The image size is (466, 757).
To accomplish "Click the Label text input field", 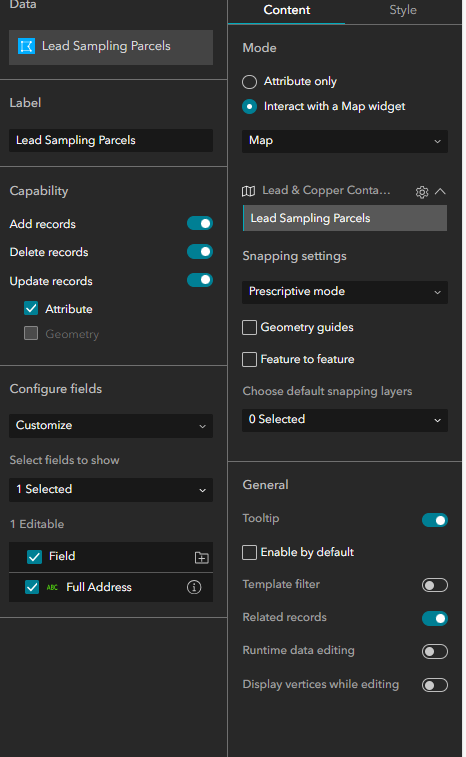I will (111, 140).
